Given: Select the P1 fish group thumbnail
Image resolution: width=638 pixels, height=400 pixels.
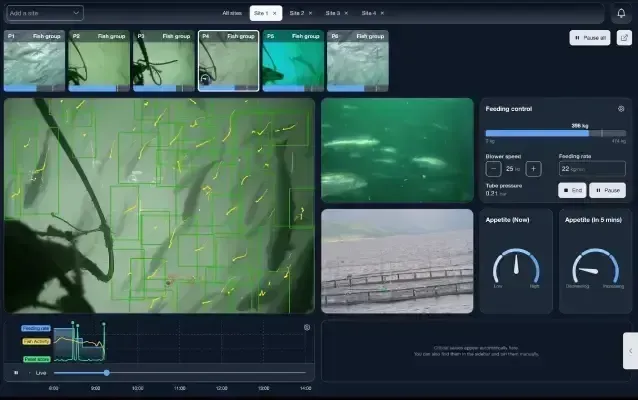Looking at the screenshot, I should [34, 61].
